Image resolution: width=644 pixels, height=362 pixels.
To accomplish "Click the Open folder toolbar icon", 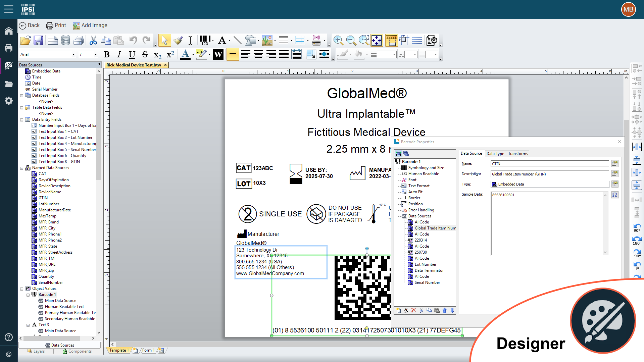I will click(x=25, y=41).
